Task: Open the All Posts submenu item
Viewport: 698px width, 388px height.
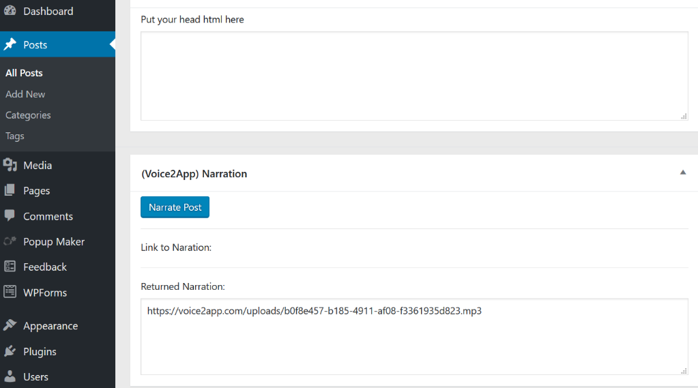Action: tap(24, 73)
